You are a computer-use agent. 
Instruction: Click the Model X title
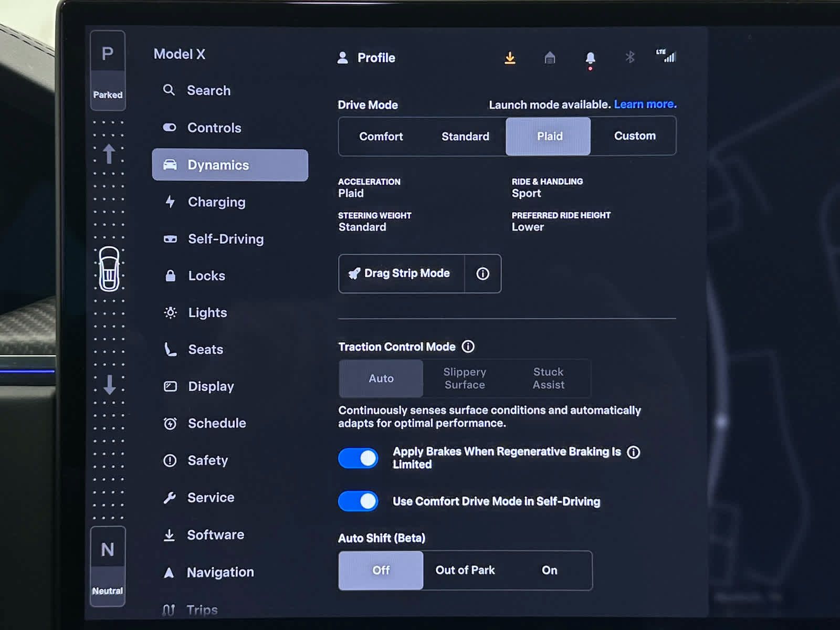[180, 54]
